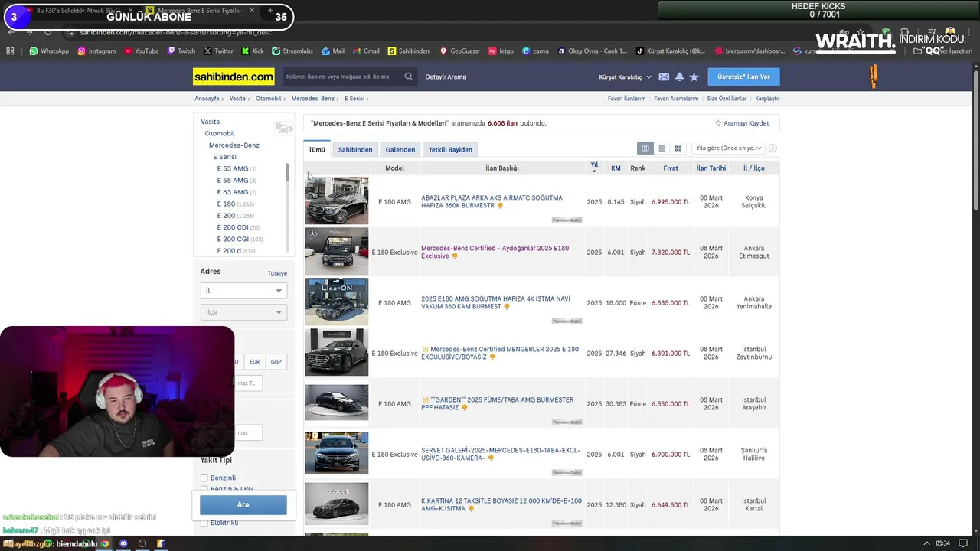
Task: Open the letgo bookmark
Action: click(x=501, y=51)
